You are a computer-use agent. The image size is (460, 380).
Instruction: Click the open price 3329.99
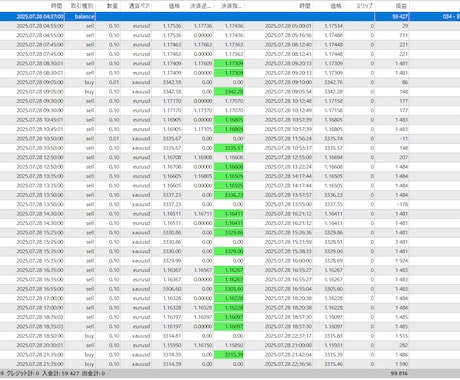tap(172, 261)
